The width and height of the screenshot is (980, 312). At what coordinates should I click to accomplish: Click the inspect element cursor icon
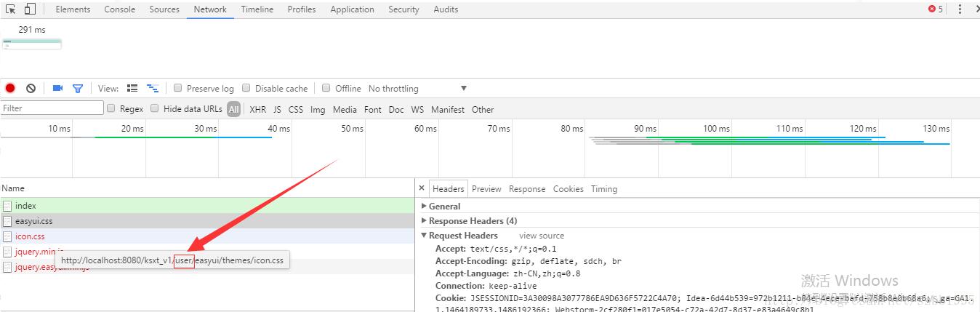12,9
